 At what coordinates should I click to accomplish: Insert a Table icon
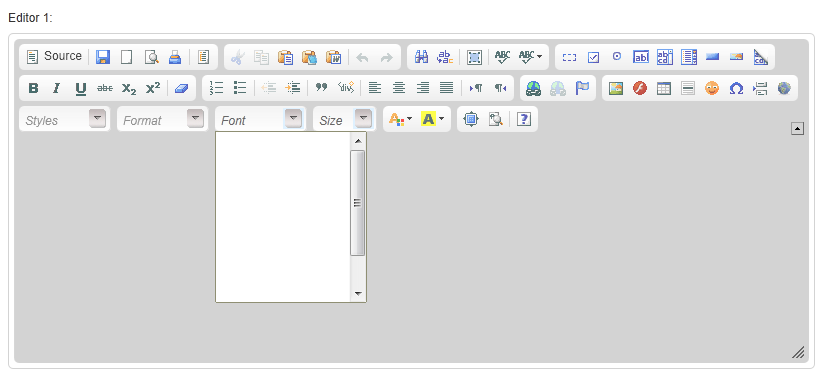664,88
